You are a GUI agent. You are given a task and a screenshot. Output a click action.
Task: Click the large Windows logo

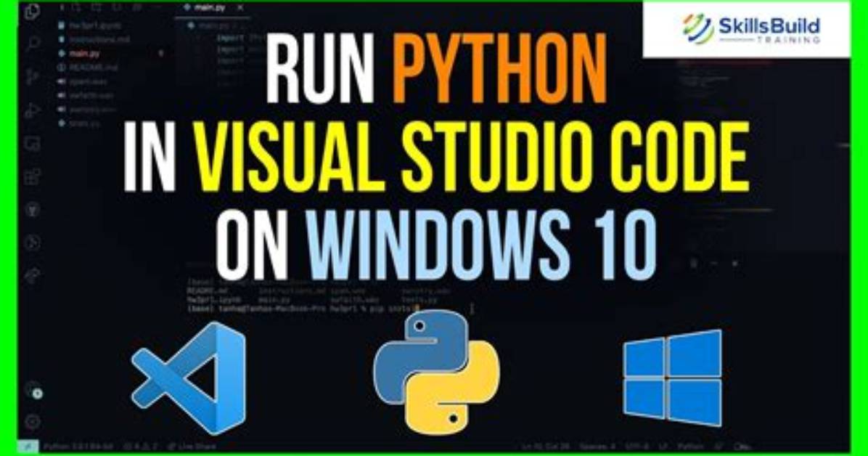673,378
